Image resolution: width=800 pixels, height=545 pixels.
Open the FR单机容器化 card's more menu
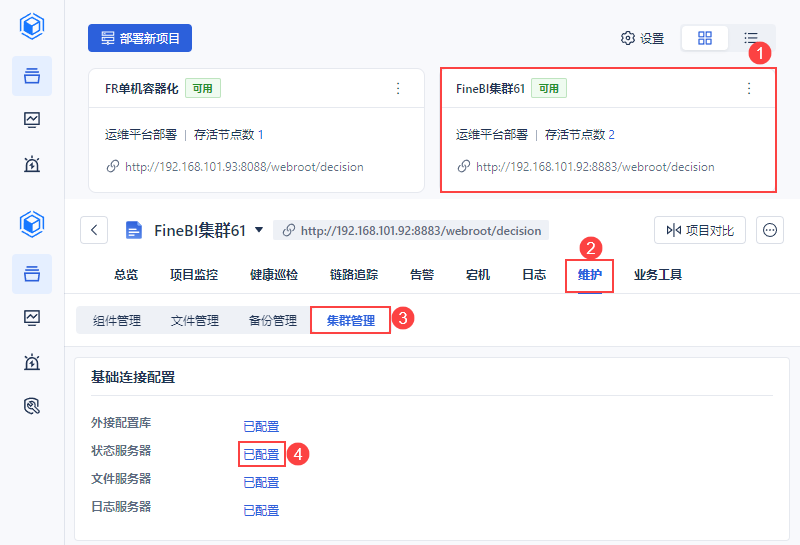tap(398, 88)
